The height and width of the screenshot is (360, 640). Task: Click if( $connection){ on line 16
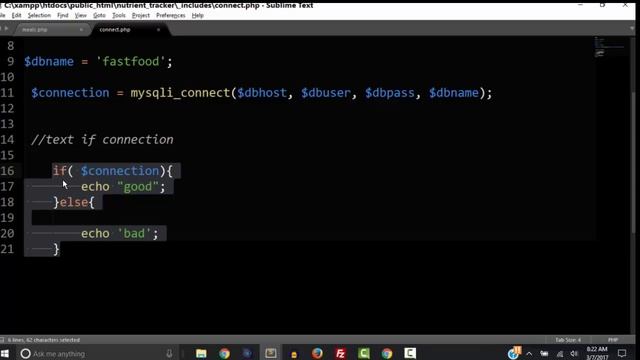pos(113,171)
